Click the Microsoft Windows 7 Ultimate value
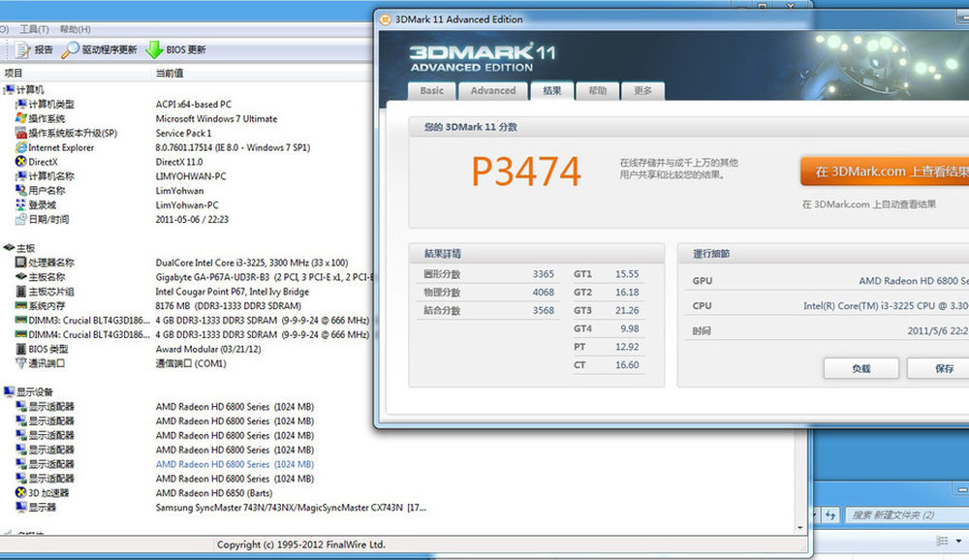 pos(216,118)
